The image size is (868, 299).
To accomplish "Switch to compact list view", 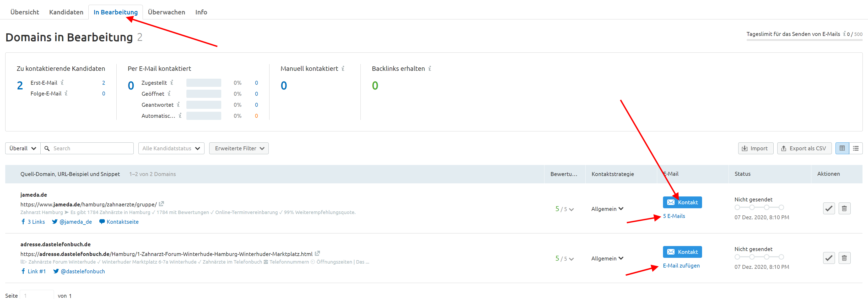I will tap(855, 148).
